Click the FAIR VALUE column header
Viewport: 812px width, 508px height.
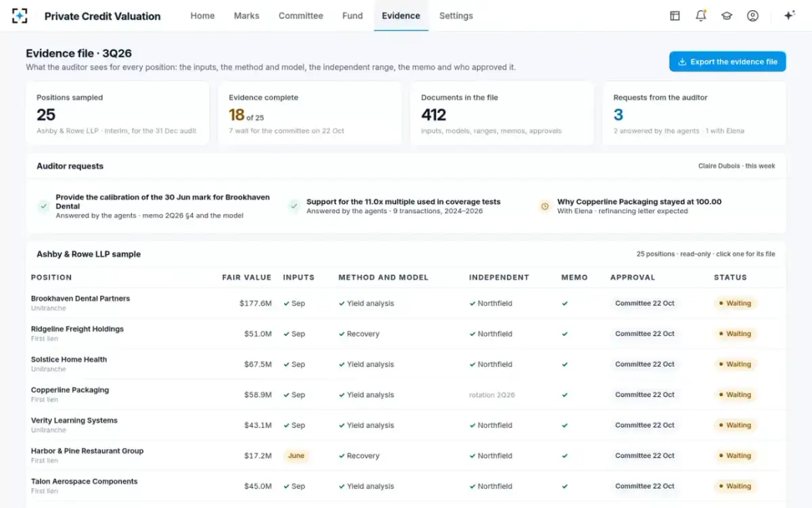247,277
